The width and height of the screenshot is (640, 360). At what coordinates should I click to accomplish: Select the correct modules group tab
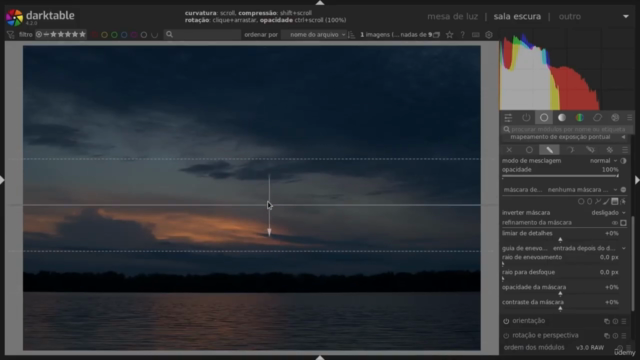click(x=598, y=118)
